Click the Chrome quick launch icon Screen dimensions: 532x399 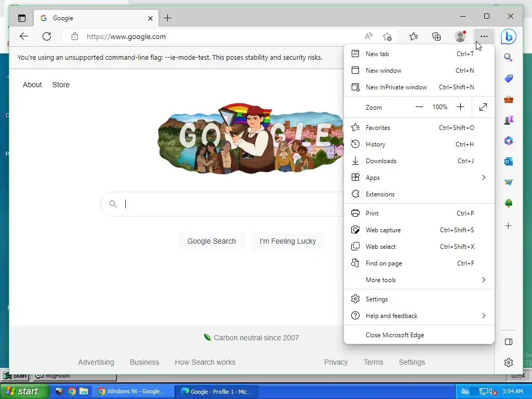[x=72, y=391]
